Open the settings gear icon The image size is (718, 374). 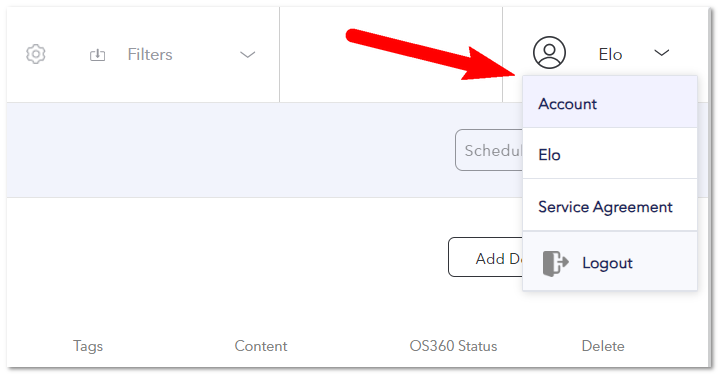[x=36, y=54]
